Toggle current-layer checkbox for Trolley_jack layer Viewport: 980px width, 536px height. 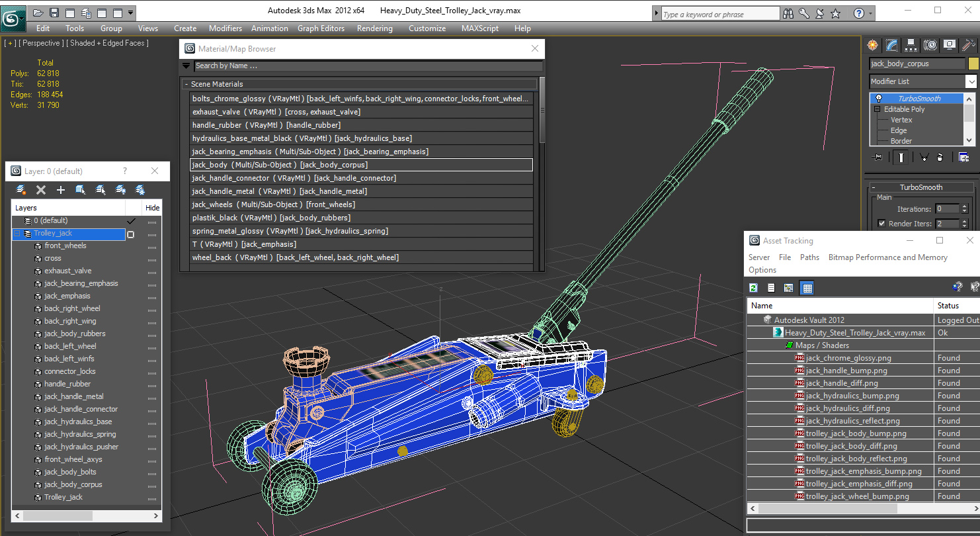tap(131, 234)
